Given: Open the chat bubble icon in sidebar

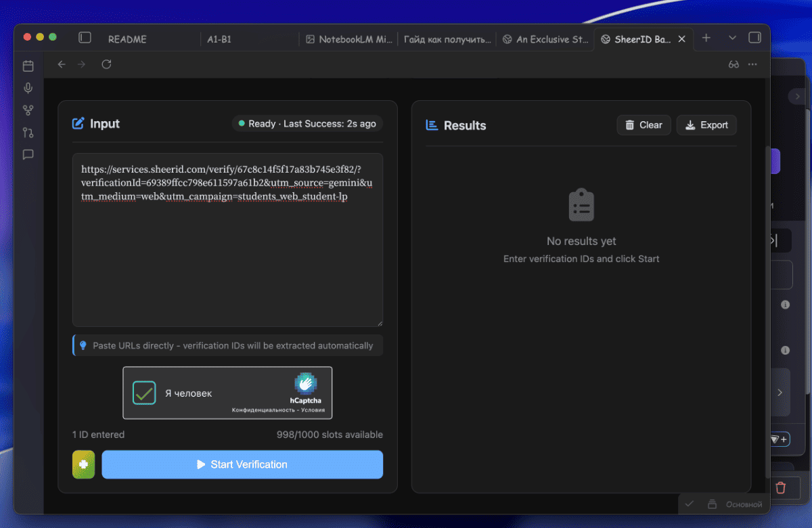Looking at the screenshot, I should pyautogui.click(x=28, y=154).
